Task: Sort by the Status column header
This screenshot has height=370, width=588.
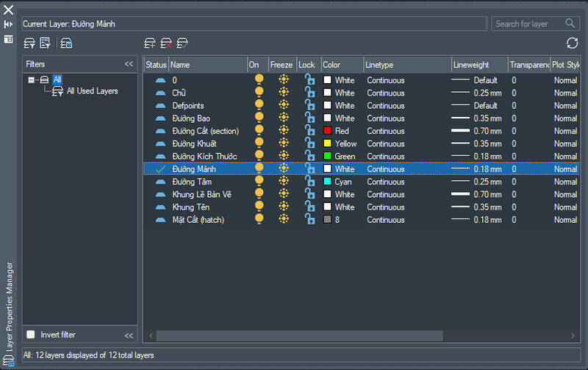Action: click(x=156, y=65)
